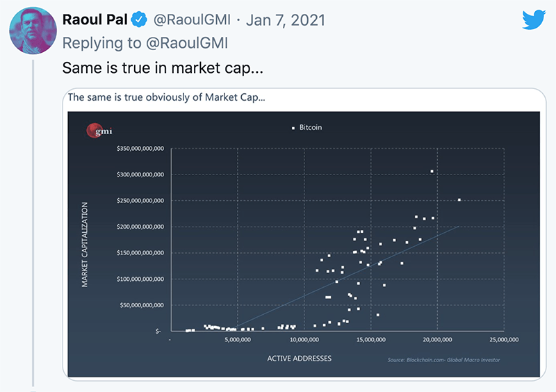556x392 pixels.
Task: Click the white Bitcoin legend marker
Action: pyautogui.click(x=293, y=128)
